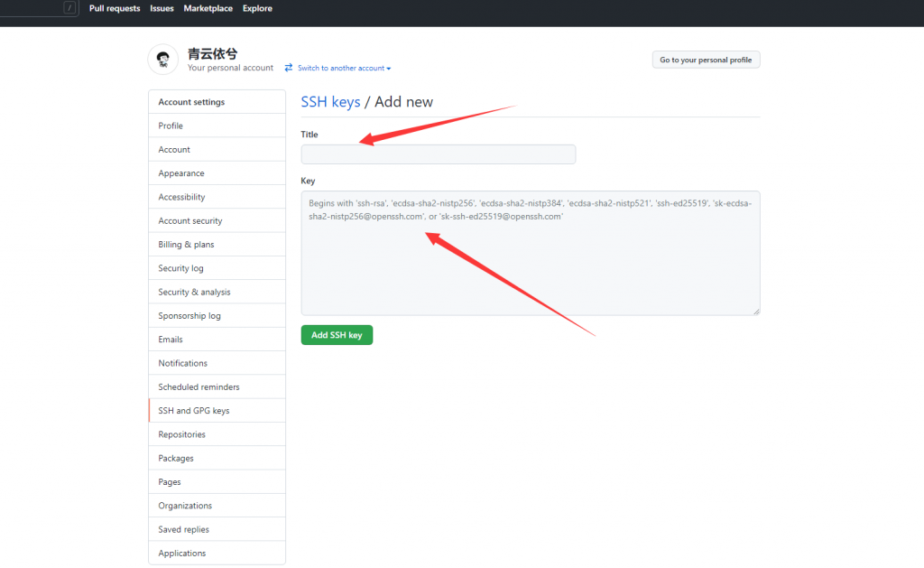The image size is (924, 568).
Task: Focus the Key text area
Action: tap(531, 253)
